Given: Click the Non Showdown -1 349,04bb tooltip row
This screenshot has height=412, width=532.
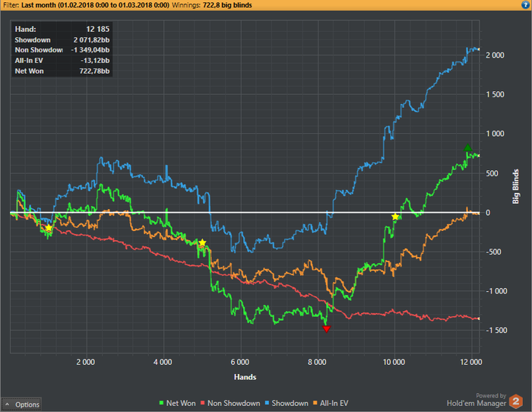Looking at the screenshot, I should pyautogui.click(x=62, y=50).
